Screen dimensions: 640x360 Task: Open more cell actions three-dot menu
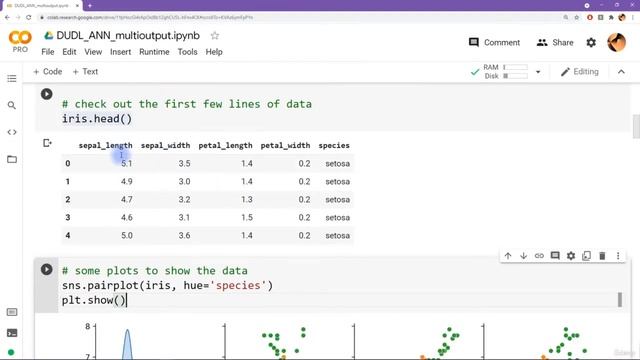point(618,256)
